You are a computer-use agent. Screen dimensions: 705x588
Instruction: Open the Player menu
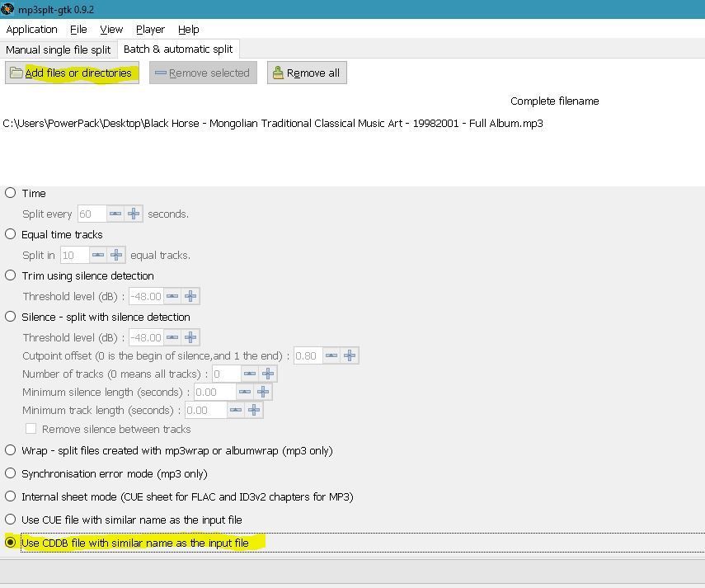151,30
